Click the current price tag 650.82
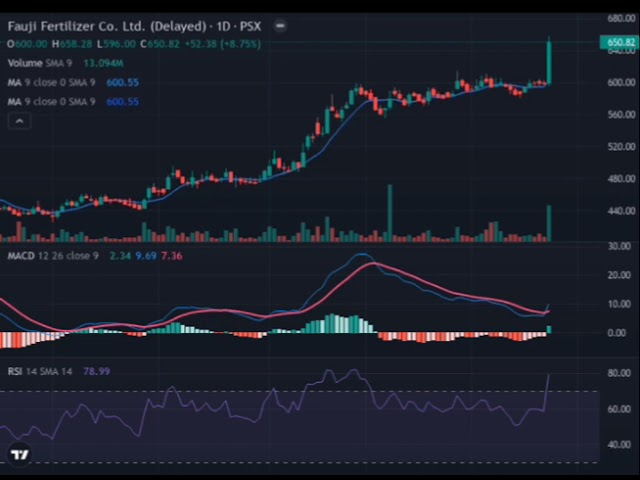 620,42
